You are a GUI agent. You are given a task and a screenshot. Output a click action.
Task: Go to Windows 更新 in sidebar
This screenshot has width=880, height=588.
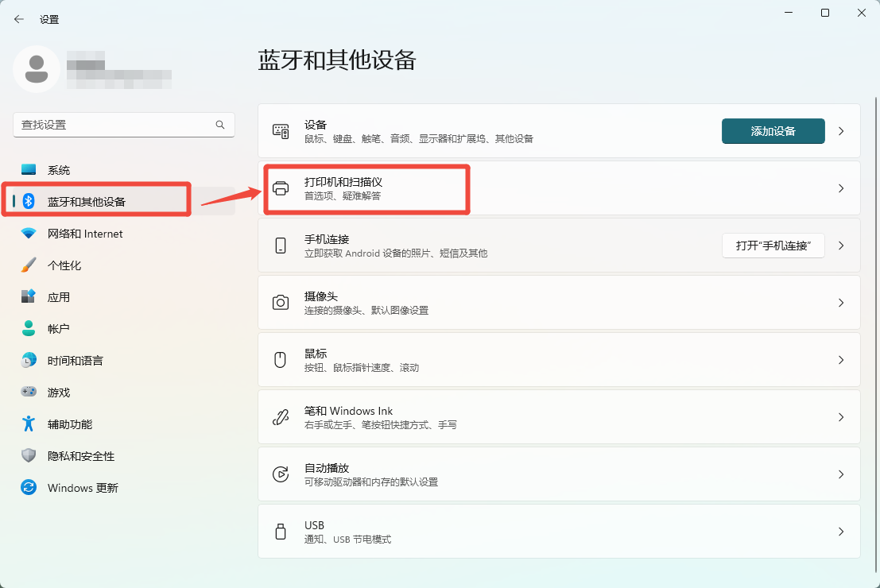[83, 488]
